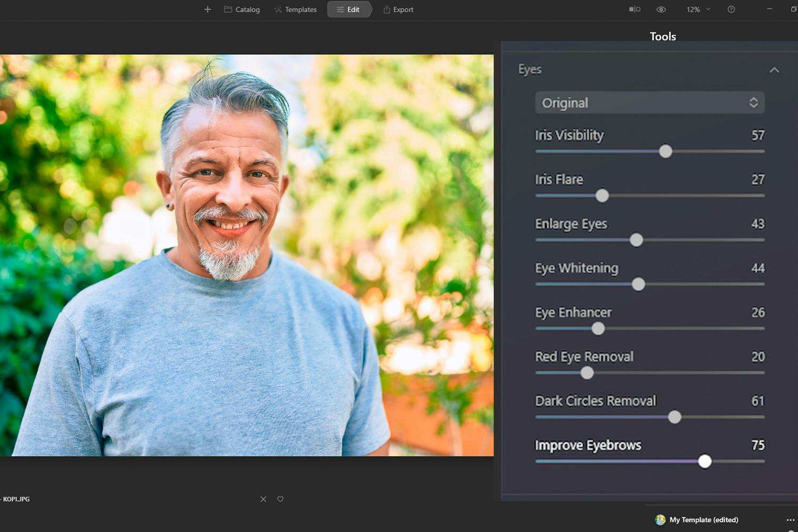The image size is (798, 532).
Task: Mark the photo as favorite with heart icon
Action: coord(280,499)
